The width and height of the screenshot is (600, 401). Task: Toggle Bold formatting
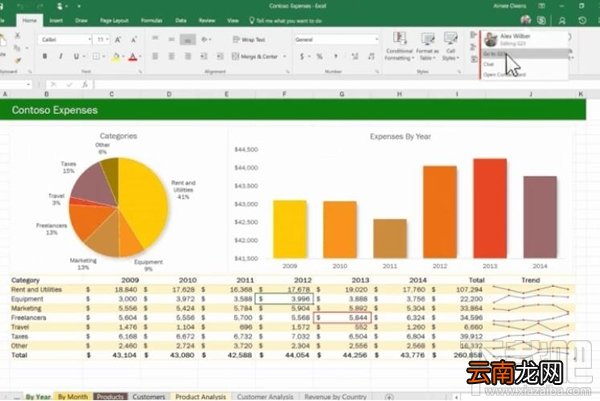45,56
